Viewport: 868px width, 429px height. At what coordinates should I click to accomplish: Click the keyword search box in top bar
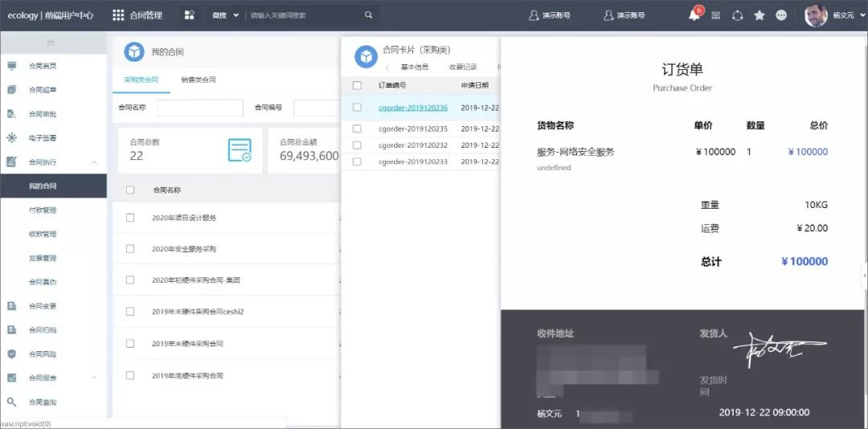(x=305, y=15)
